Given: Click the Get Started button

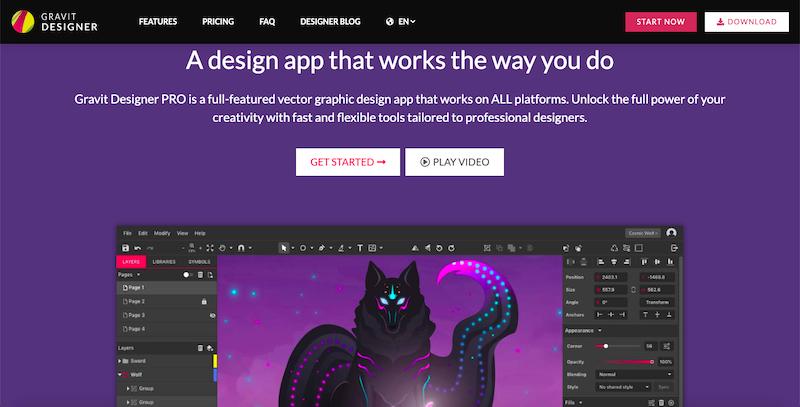Looking at the screenshot, I should click(x=348, y=162).
